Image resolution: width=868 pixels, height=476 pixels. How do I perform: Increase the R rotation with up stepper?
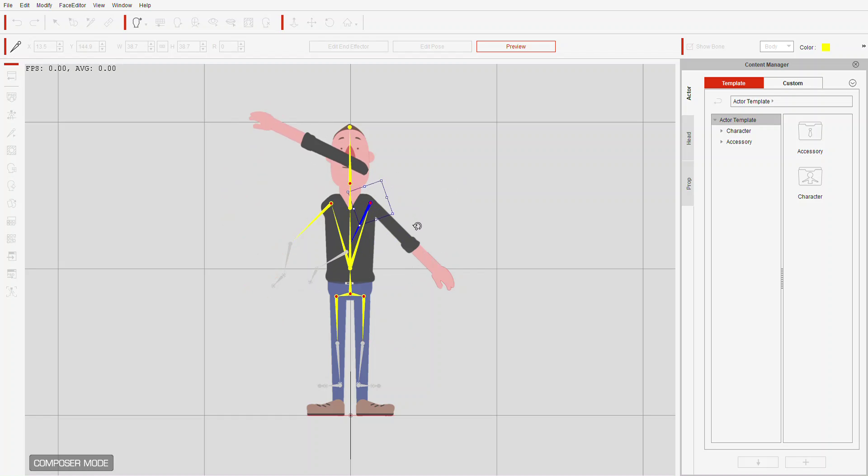241,44
